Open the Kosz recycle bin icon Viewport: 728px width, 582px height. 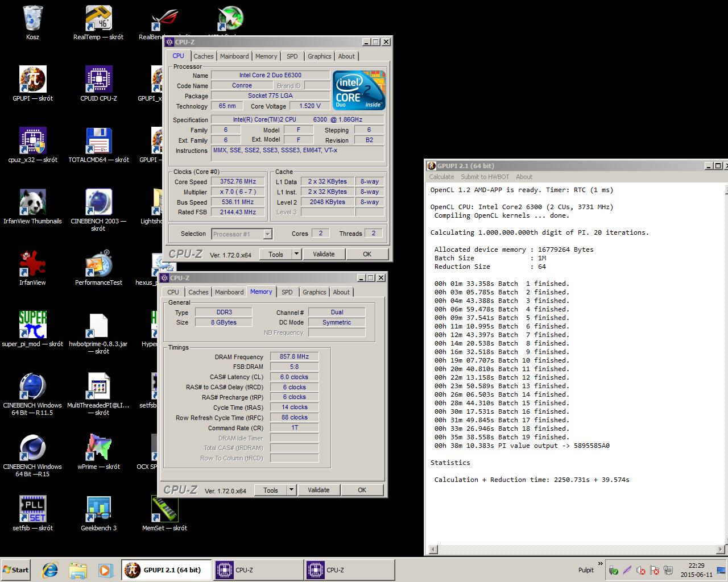point(32,23)
